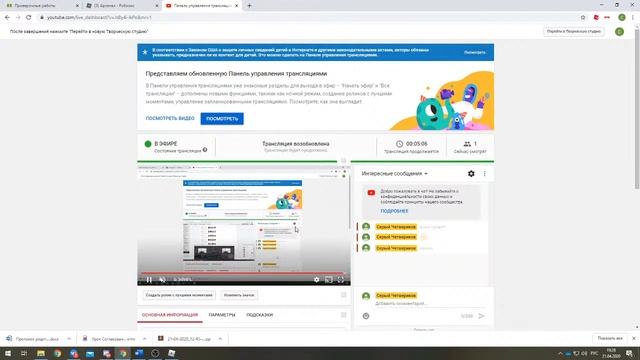The height and width of the screenshot is (360, 640).
Task: Click the link in the blue notice banner
Action: [475, 52]
